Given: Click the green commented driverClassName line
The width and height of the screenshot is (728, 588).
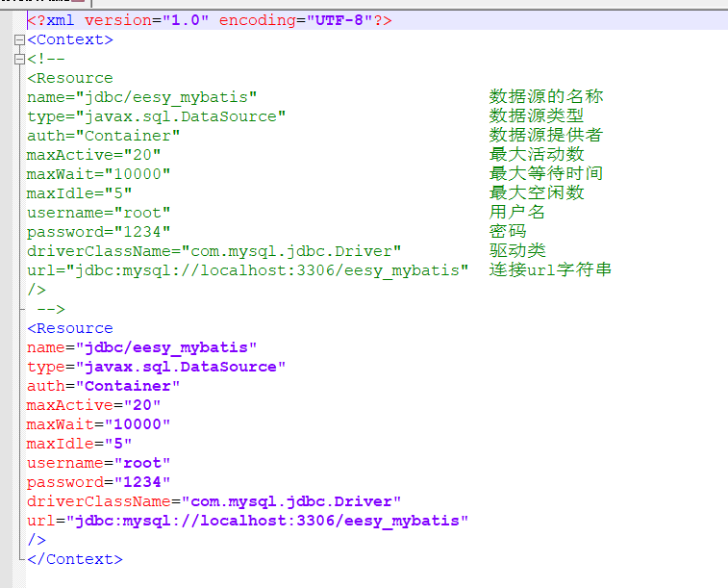Looking at the screenshot, I should [214, 251].
